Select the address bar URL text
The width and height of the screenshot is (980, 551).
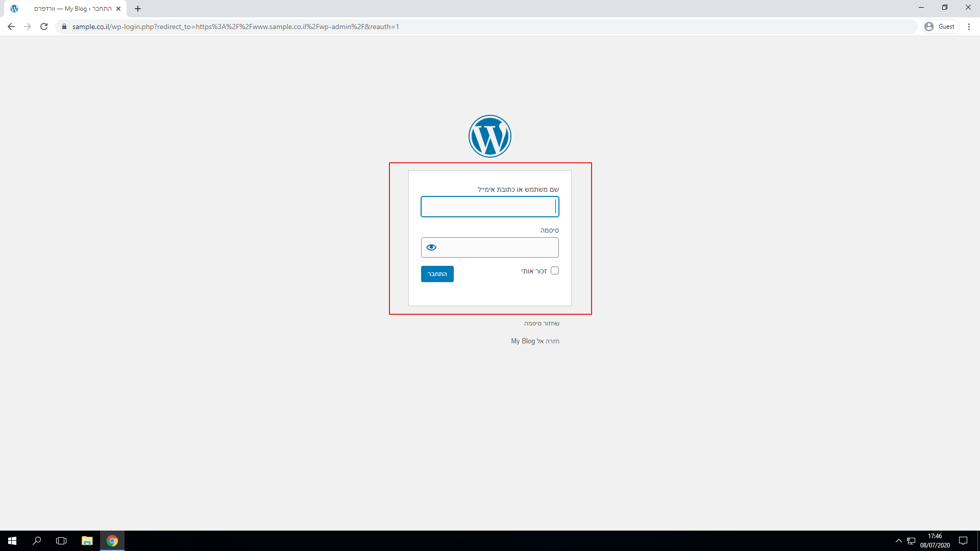[235, 27]
